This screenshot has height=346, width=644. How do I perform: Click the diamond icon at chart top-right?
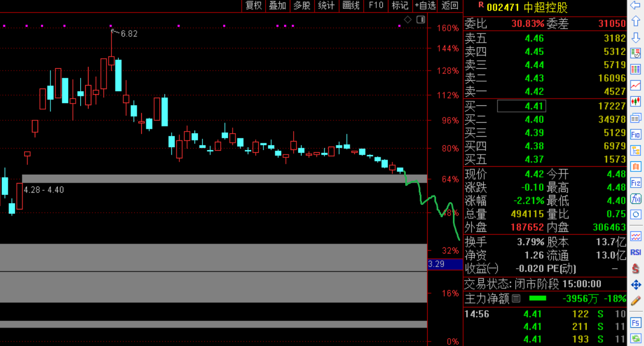pyautogui.click(x=408, y=19)
